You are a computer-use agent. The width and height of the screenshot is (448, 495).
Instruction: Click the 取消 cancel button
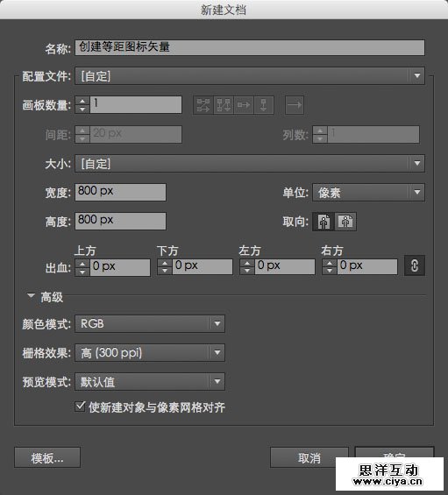[x=309, y=457]
